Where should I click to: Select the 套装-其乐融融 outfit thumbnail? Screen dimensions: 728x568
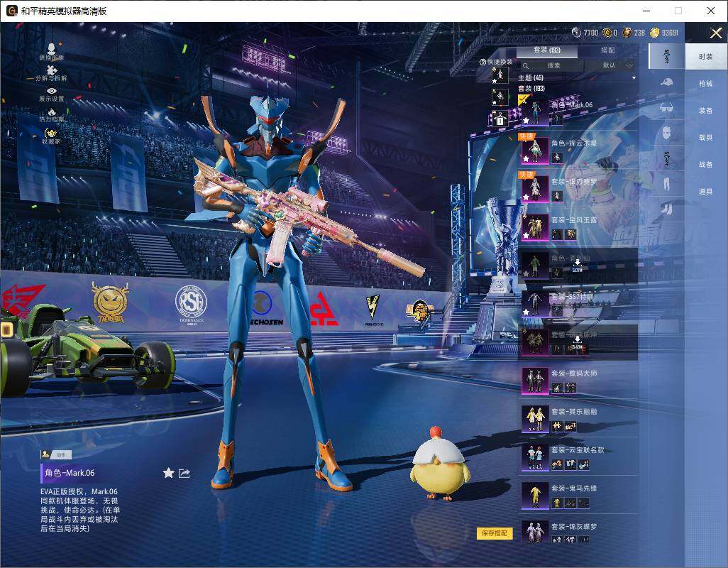tap(535, 419)
